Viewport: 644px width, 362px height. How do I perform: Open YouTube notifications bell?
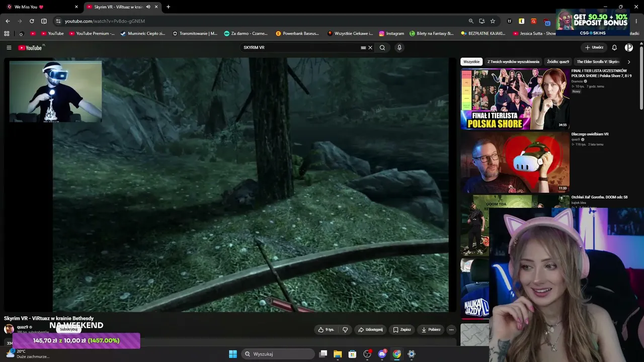(x=614, y=48)
